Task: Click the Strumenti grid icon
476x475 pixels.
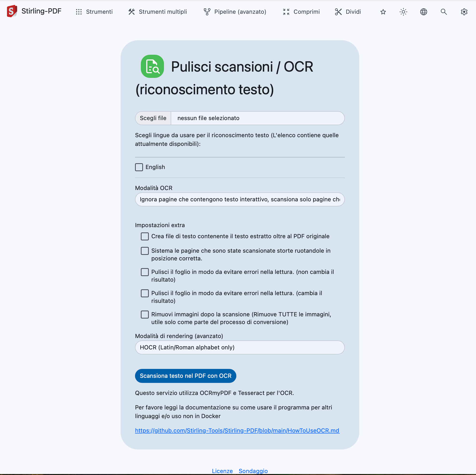Action: [x=79, y=12]
